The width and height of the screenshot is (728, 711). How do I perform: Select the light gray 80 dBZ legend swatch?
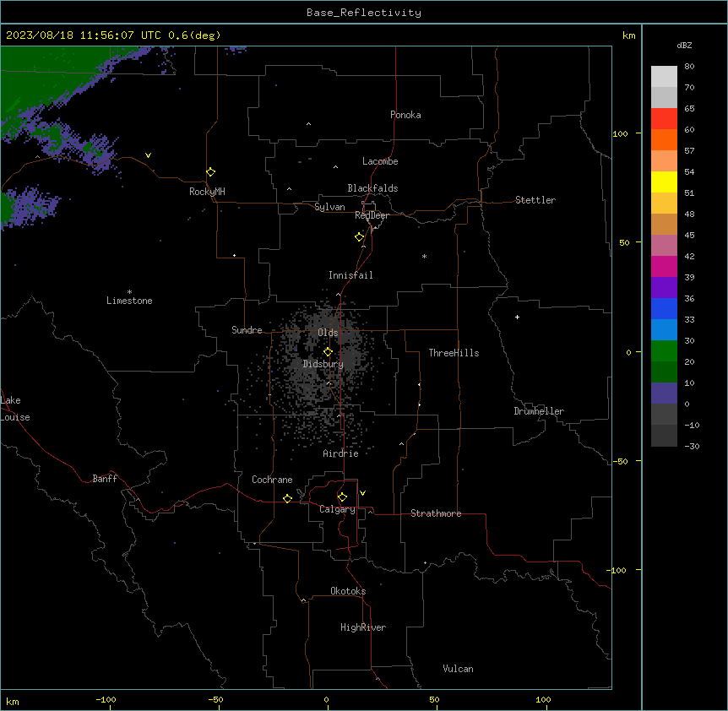click(x=664, y=76)
